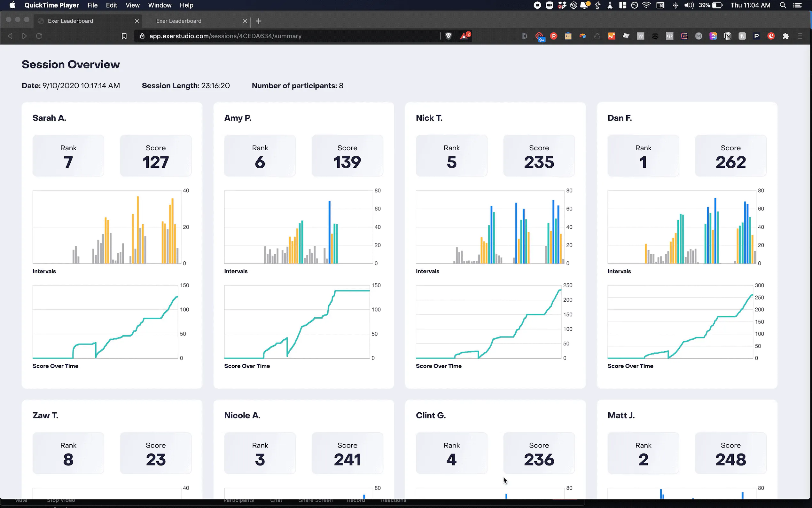This screenshot has height=508, width=812.
Task: Open the Brave Shields lion icon
Action: [x=449, y=36]
